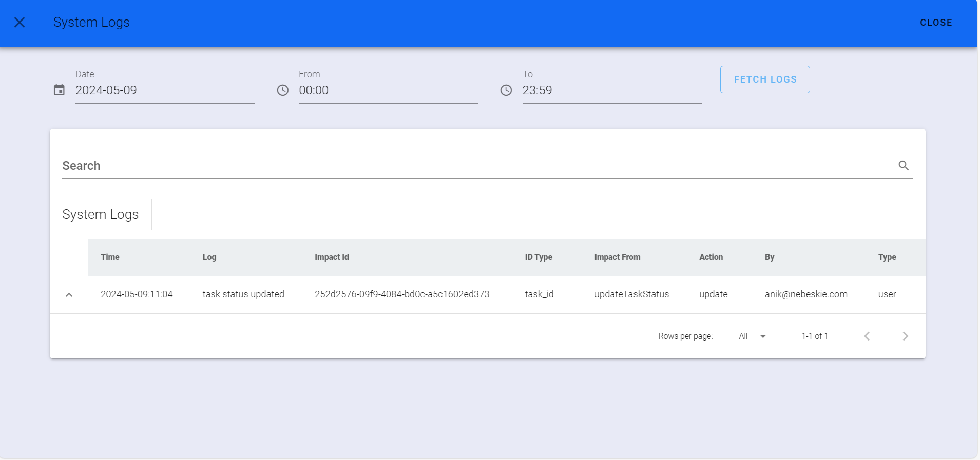Click the clock icon beside From time
Image resolution: width=980 pixels, height=460 pixels.
pos(283,90)
